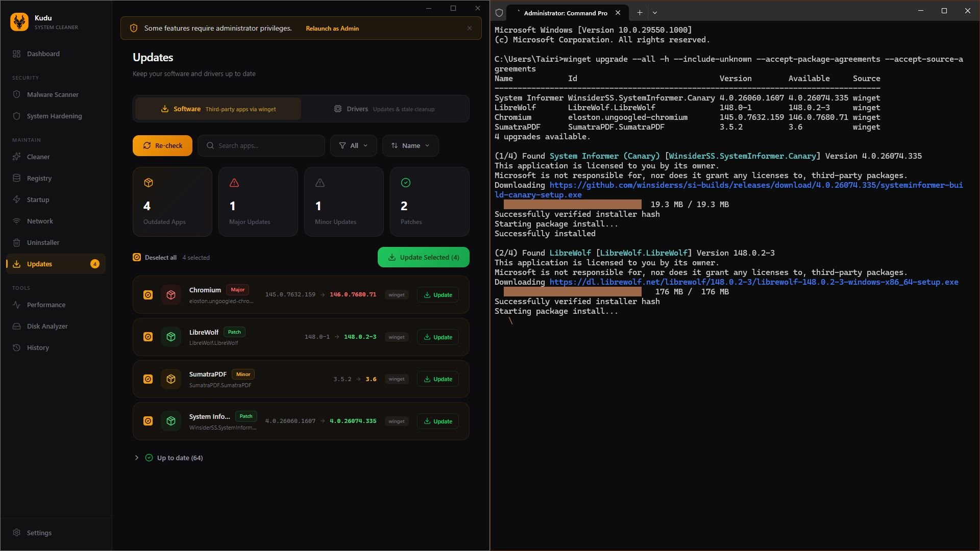The width and height of the screenshot is (980, 551).
Task: Click the orange 4 badge on Updates
Action: coord(95,264)
